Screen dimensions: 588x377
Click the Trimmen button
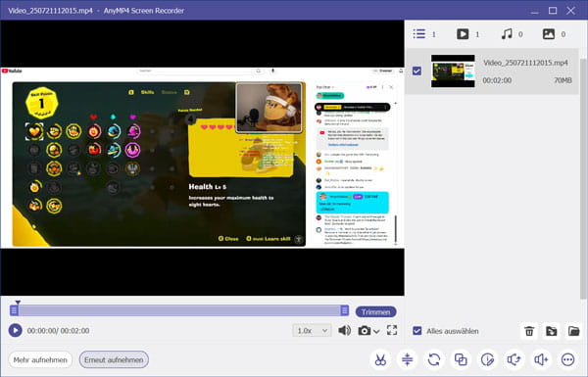pos(375,311)
